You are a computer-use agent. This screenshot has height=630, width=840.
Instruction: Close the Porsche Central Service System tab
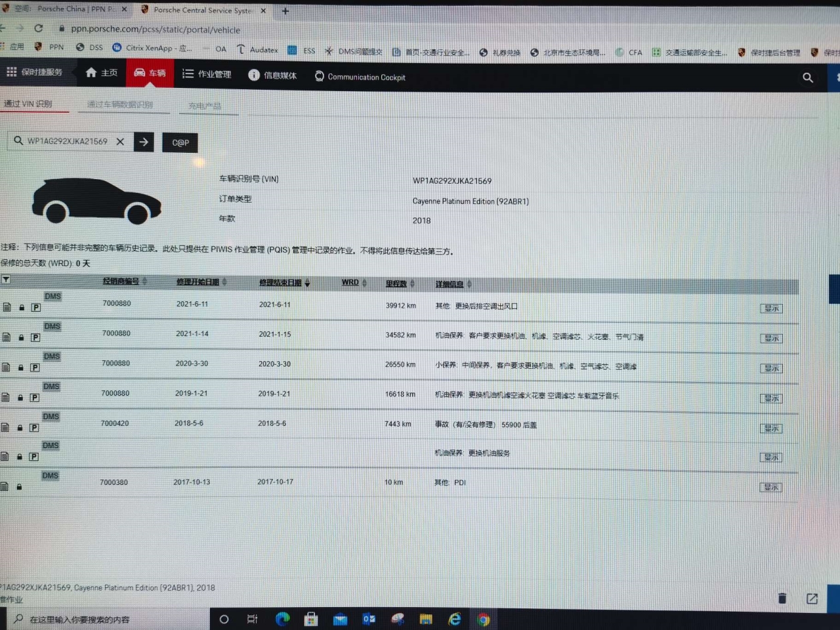click(x=263, y=11)
